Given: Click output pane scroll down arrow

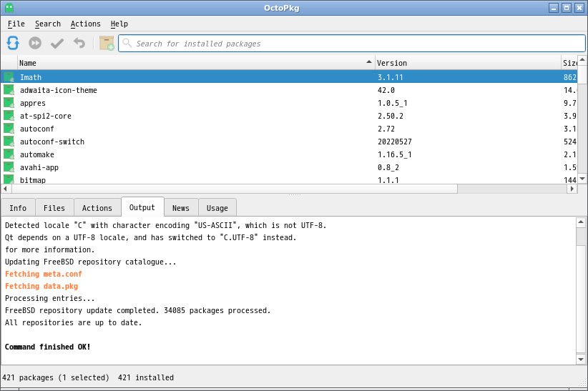Looking at the screenshot, I should [581, 359].
